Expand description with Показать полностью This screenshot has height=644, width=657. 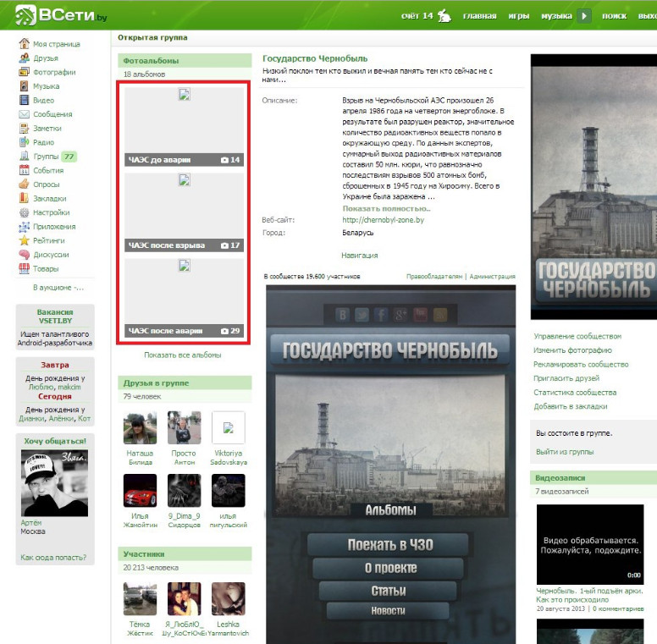(386, 208)
